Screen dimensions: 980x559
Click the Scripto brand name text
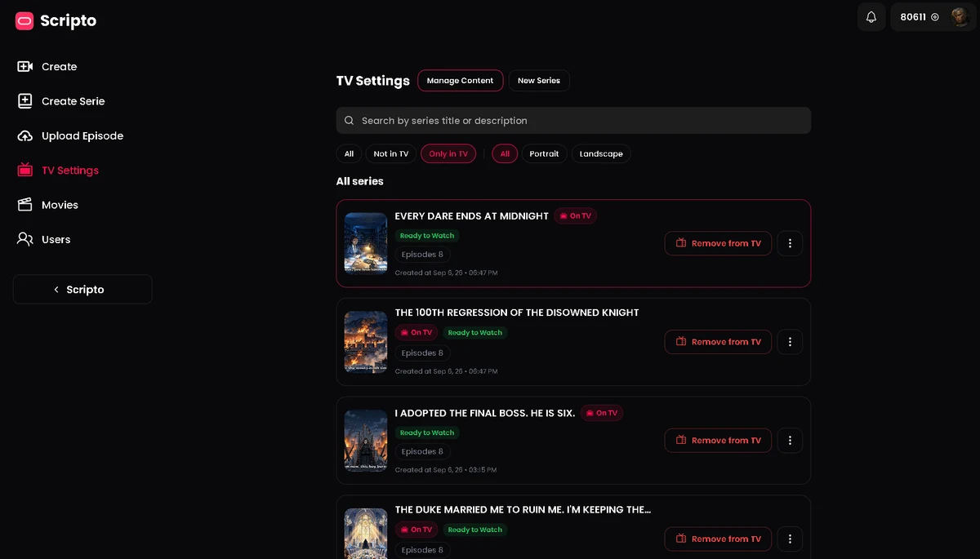(x=69, y=21)
